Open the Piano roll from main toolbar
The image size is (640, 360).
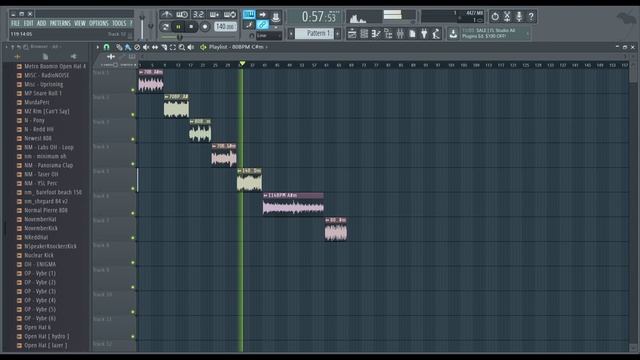pyautogui.click(x=376, y=34)
